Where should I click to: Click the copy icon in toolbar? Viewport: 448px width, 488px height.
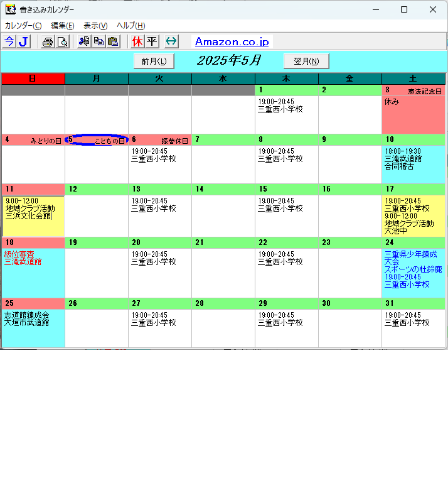(99, 41)
